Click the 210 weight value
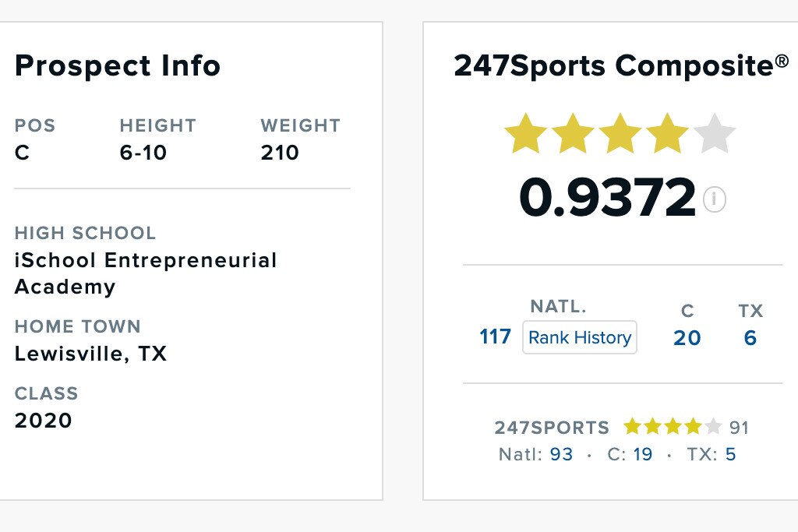 click(x=280, y=153)
